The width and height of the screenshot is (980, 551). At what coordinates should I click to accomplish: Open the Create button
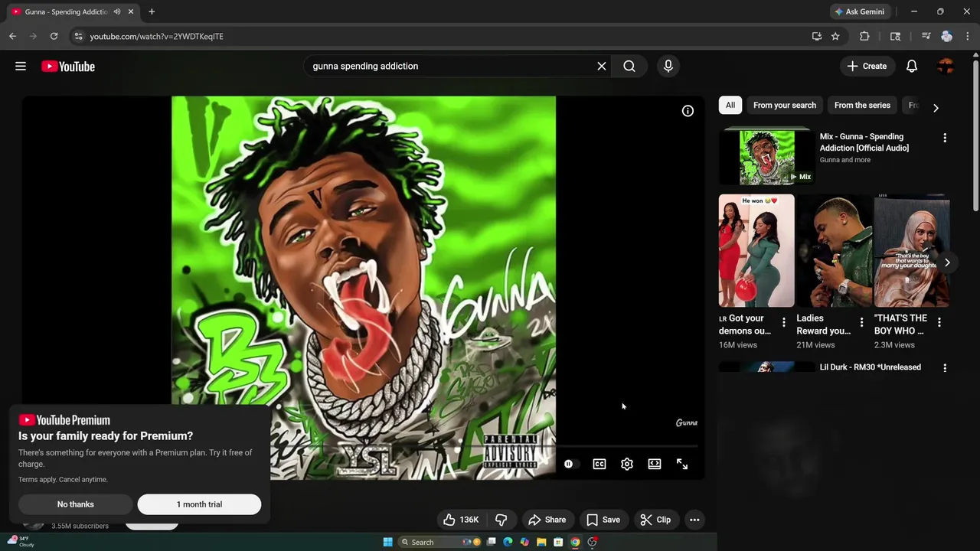click(867, 67)
